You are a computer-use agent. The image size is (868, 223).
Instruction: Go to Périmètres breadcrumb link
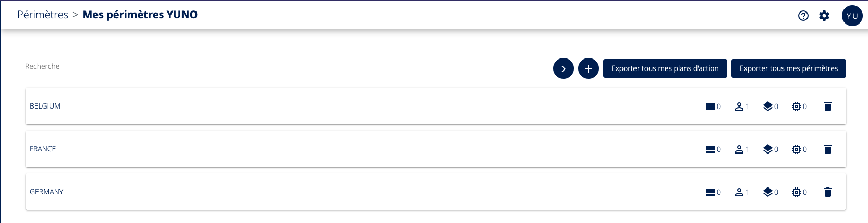tap(43, 15)
